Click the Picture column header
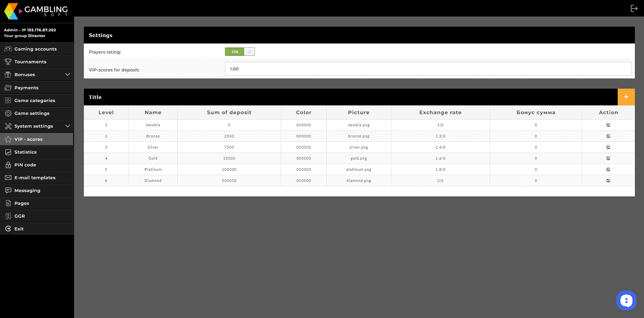644x318 pixels. 358,112
